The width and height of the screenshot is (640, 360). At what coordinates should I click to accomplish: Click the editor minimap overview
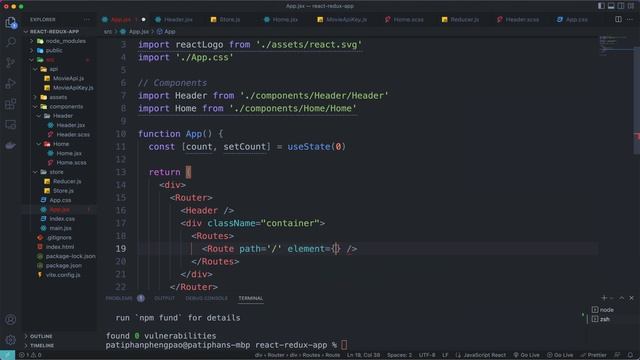tap(615, 46)
